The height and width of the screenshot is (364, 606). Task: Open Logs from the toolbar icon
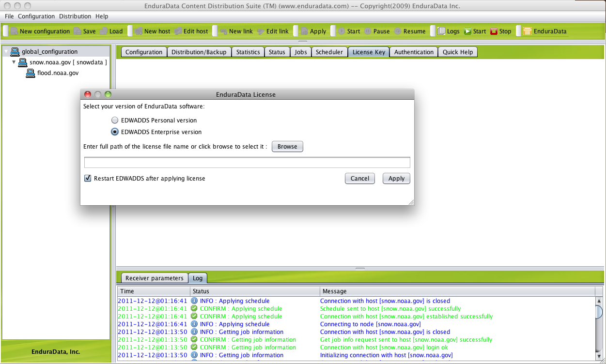[x=441, y=31]
